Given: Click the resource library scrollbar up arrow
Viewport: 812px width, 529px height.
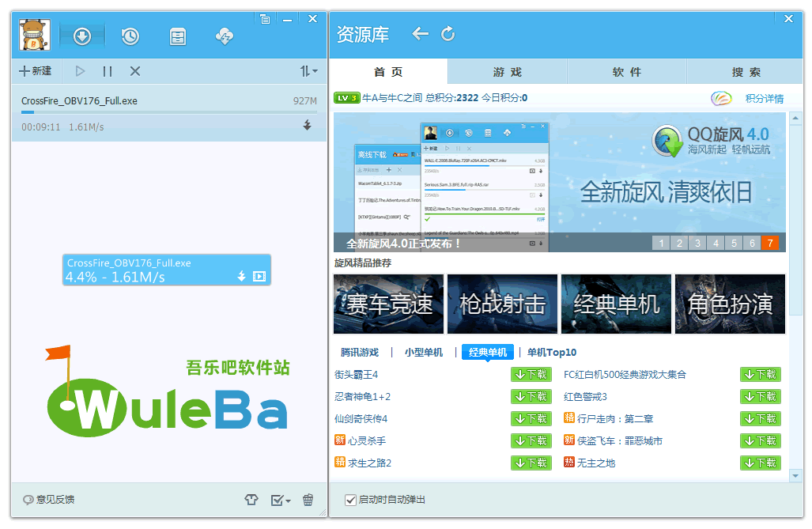Looking at the screenshot, I should pos(795,119).
